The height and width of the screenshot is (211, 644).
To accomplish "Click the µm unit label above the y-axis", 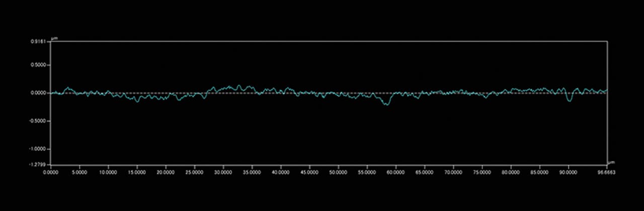I will pyautogui.click(x=55, y=38).
